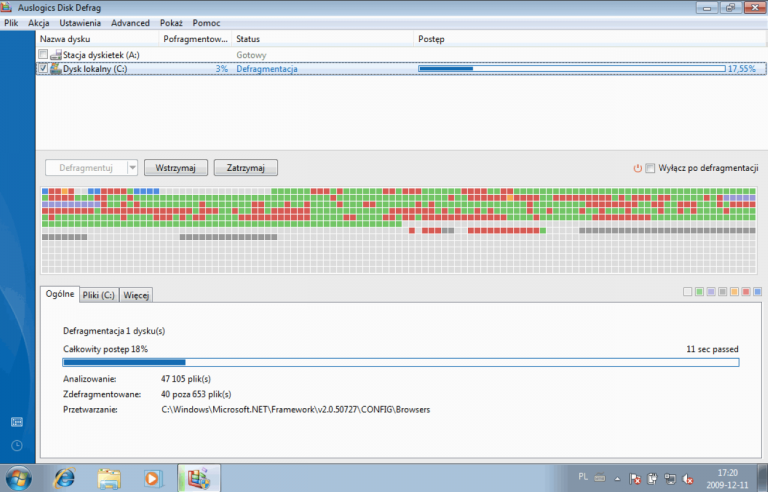Image resolution: width=768 pixels, height=492 pixels.
Task: Click the purple legend swatch
Action: pos(711,292)
